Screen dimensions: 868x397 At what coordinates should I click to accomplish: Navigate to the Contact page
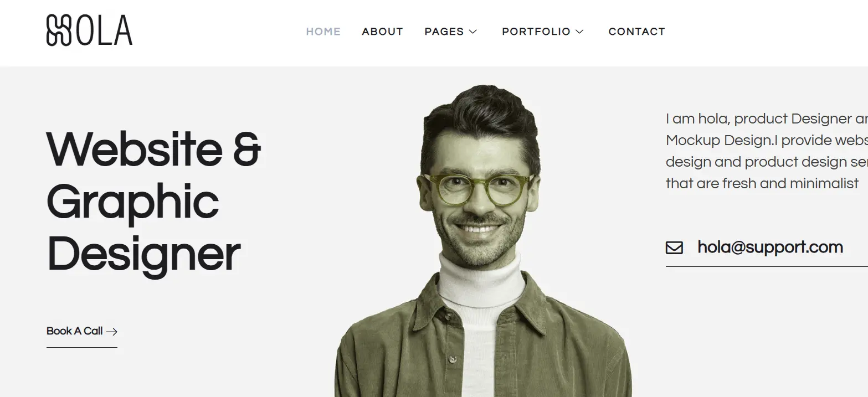coord(636,32)
